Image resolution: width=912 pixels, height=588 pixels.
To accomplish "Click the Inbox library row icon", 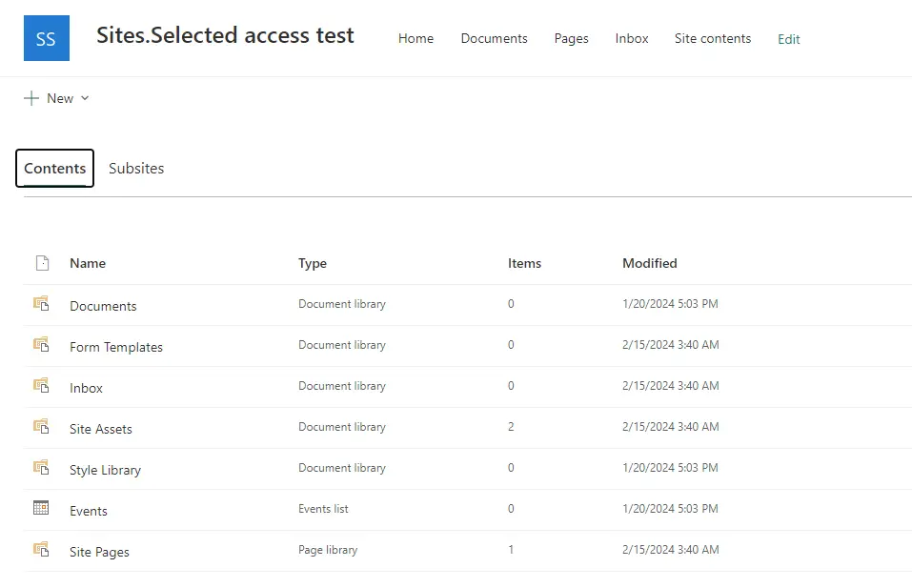I will (41, 386).
